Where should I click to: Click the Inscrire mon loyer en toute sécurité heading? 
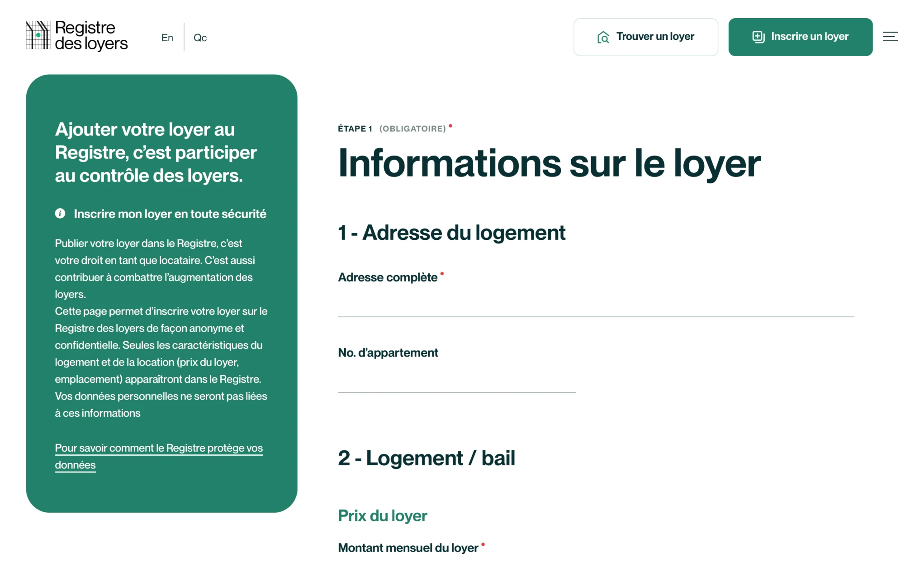click(170, 214)
